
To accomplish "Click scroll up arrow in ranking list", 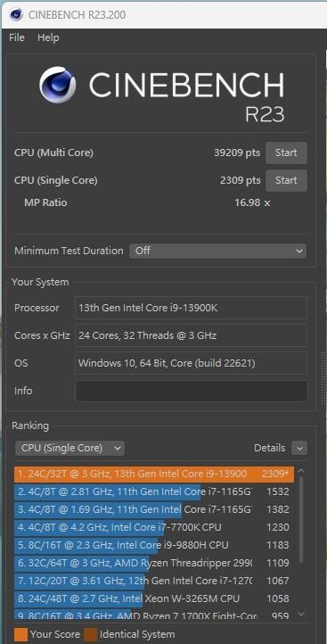I will tap(301, 472).
